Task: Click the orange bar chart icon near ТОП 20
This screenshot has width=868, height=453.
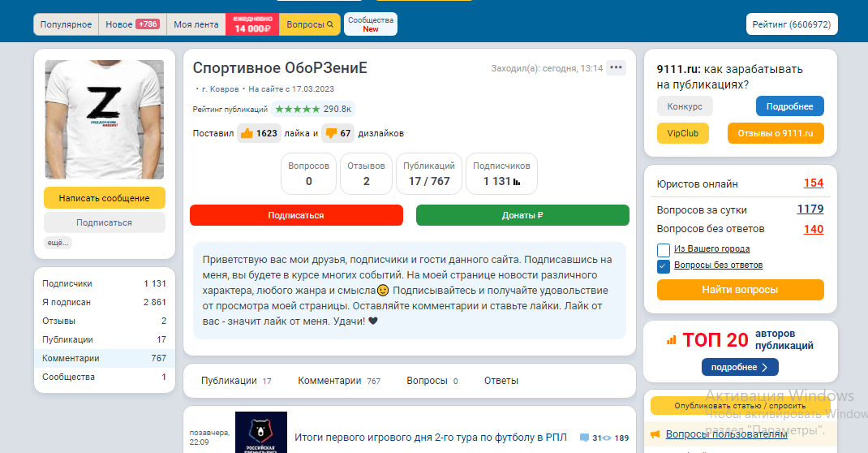Action: click(x=671, y=340)
